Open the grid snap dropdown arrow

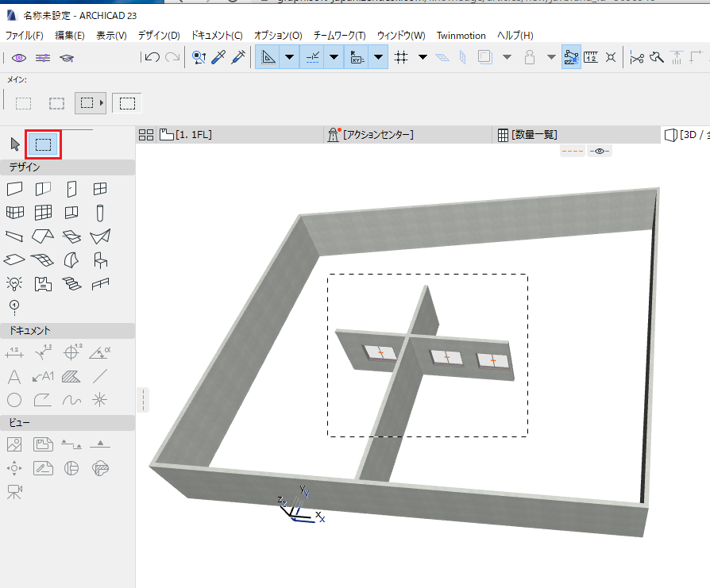click(423, 57)
